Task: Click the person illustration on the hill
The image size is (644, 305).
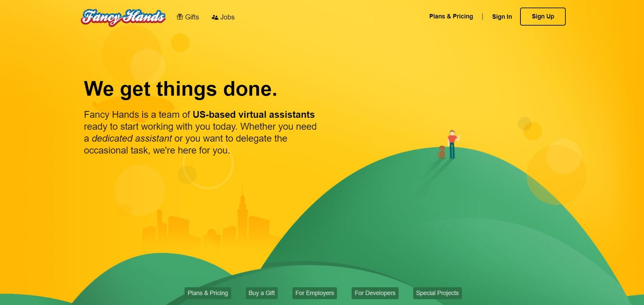Action: click(x=452, y=144)
